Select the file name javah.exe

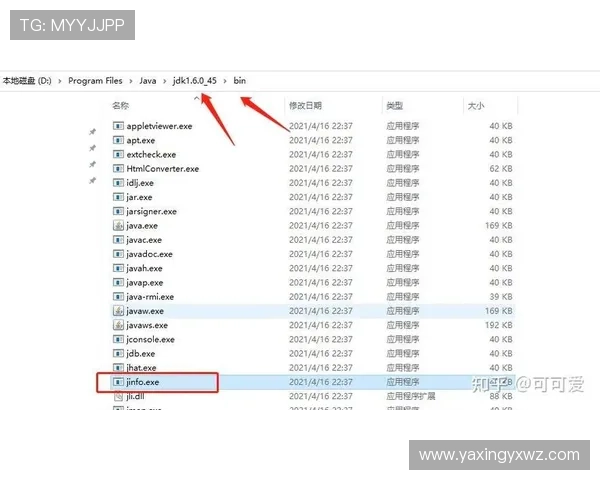[144, 268]
